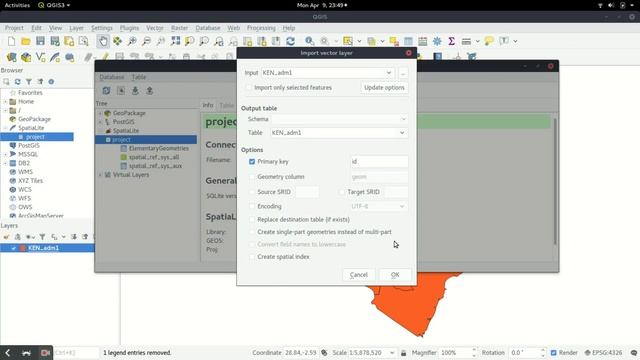Click the Measure Line ruler icon

tap(466, 41)
